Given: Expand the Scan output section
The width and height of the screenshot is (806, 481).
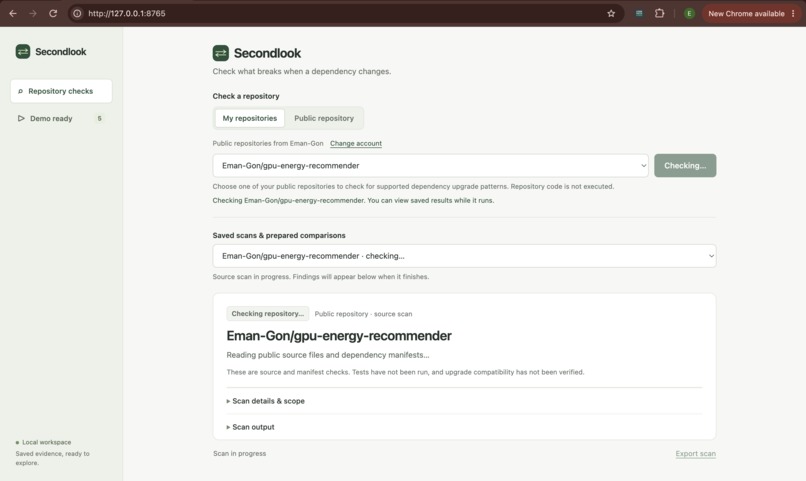Looking at the screenshot, I should 251,427.
